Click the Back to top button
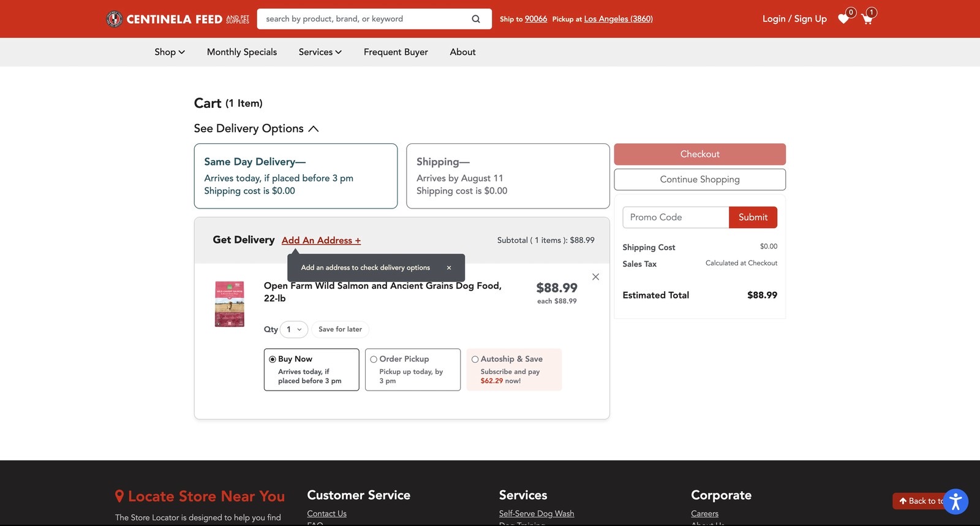The width and height of the screenshot is (980, 526). (x=921, y=501)
